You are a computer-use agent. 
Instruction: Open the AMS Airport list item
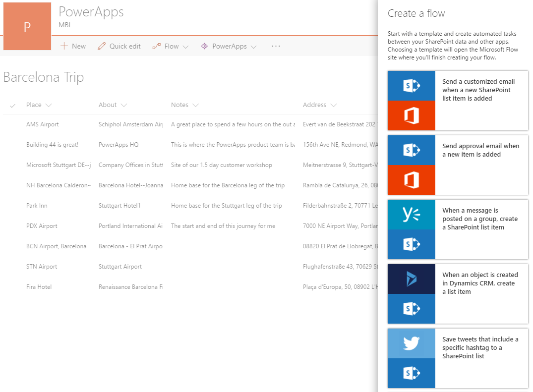click(43, 124)
